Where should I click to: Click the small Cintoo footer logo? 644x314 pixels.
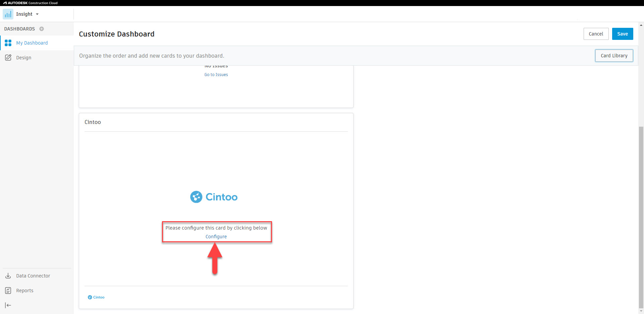point(96,297)
